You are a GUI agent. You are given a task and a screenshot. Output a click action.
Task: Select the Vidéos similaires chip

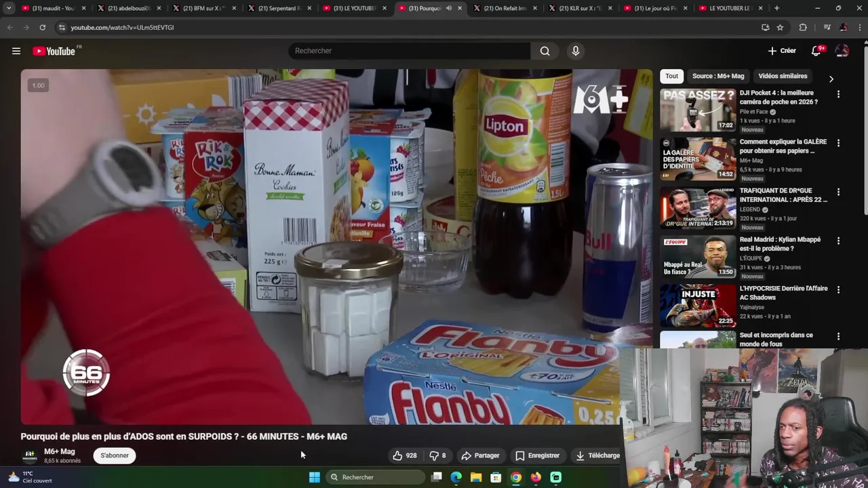(x=783, y=76)
